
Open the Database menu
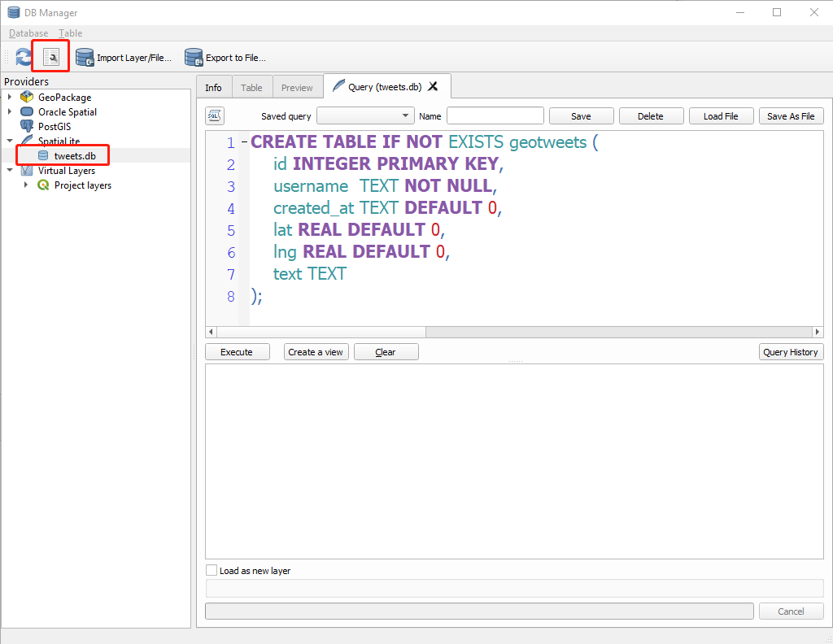click(x=28, y=33)
